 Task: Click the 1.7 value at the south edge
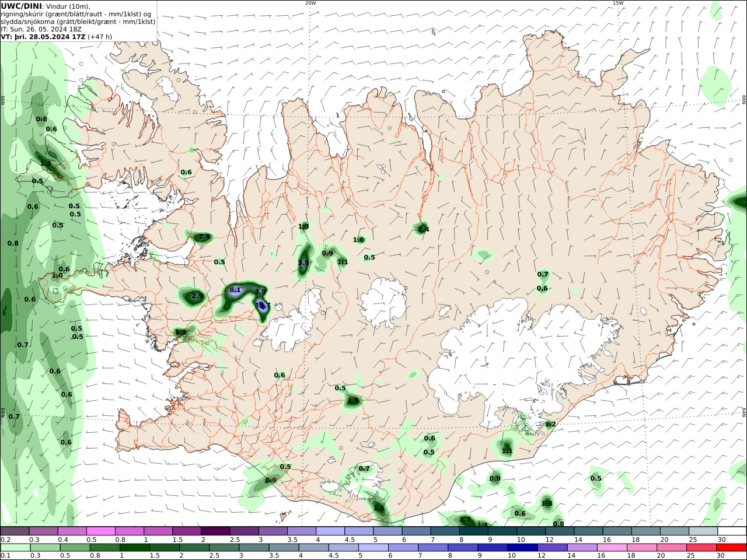point(465,519)
